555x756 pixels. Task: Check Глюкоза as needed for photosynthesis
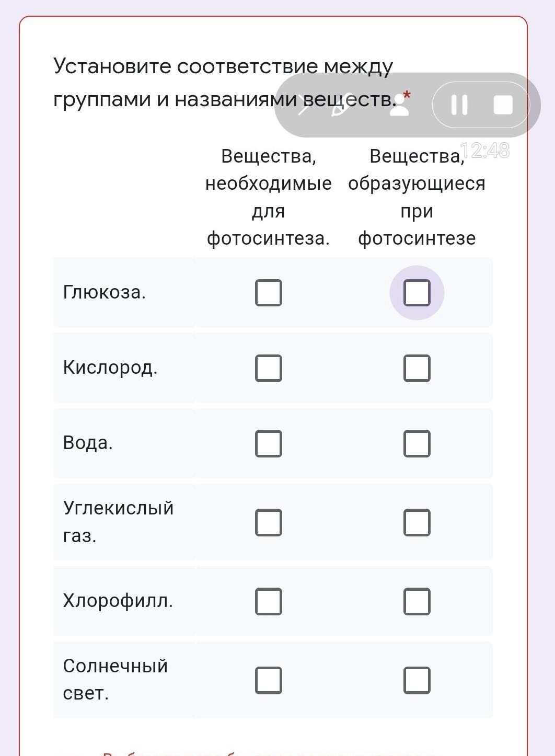269,292
